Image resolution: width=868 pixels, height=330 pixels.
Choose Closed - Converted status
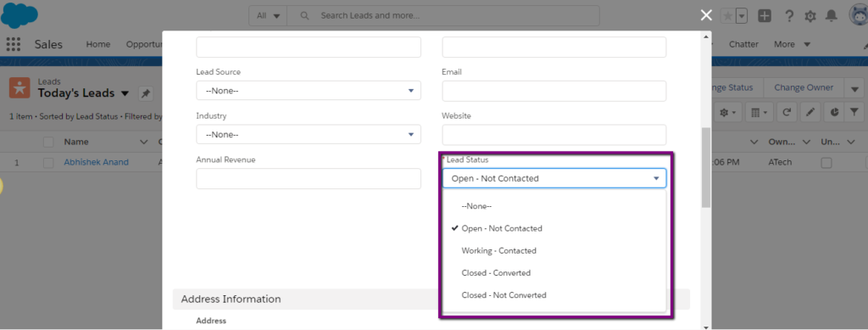(x=554, y=273)
